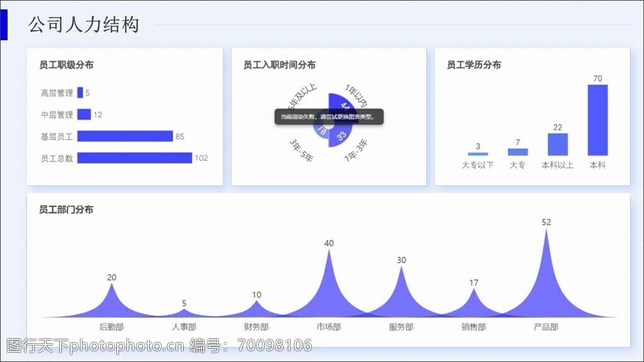
Task: Click the 员工部门分布 panel title
Action: click(x=66, y=210)
